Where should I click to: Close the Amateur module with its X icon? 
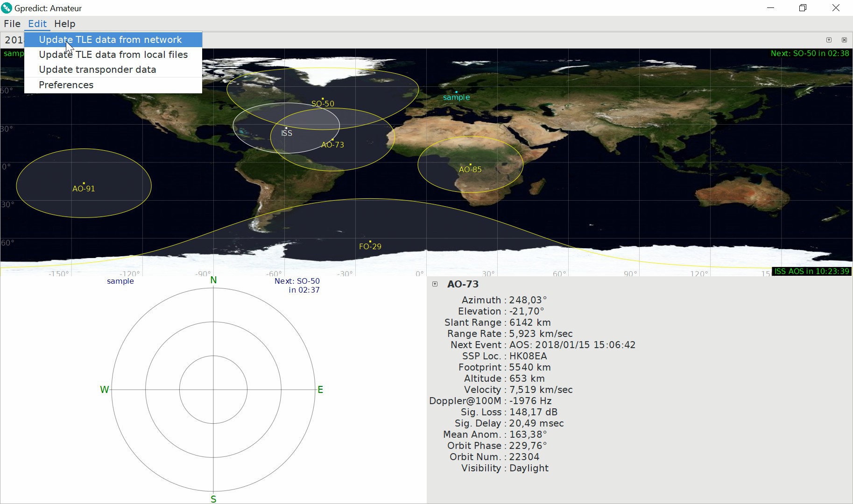tap(844, 40)
